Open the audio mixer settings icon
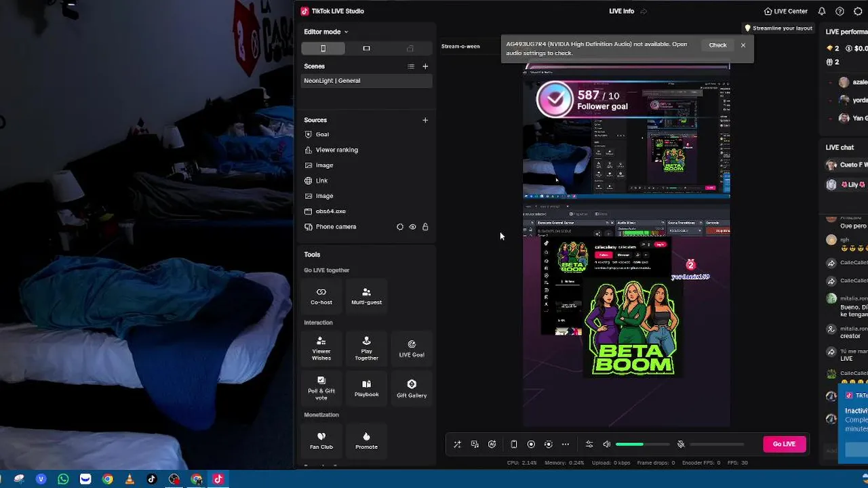 coord(589,445)
